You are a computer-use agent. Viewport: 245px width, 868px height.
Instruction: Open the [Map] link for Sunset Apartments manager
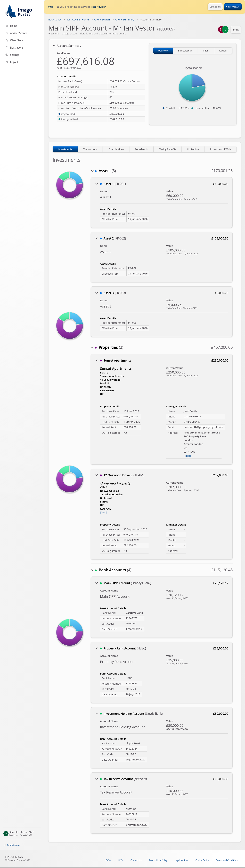187,456
